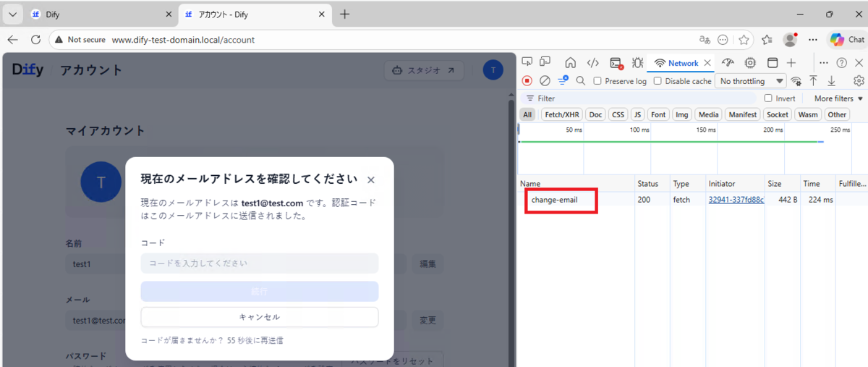Filter requests by Fetch/XHR
The width and height of the screenshot is (868, 367).
[x=562, y=114]
